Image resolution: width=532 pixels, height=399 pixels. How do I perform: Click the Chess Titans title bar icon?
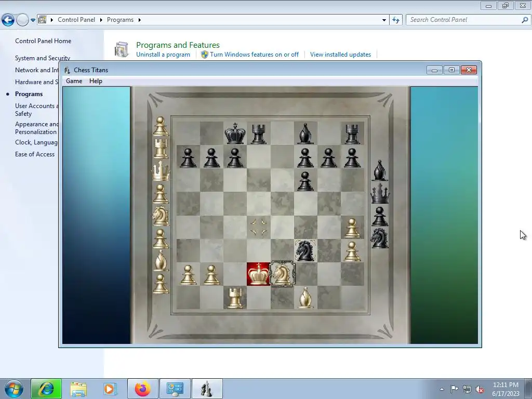pos(67,70)
